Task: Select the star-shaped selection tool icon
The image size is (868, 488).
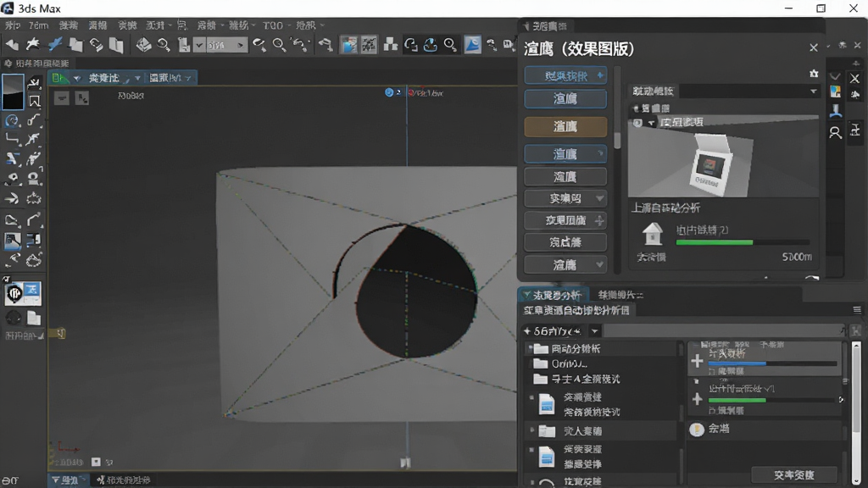Action: pos(33,45)
